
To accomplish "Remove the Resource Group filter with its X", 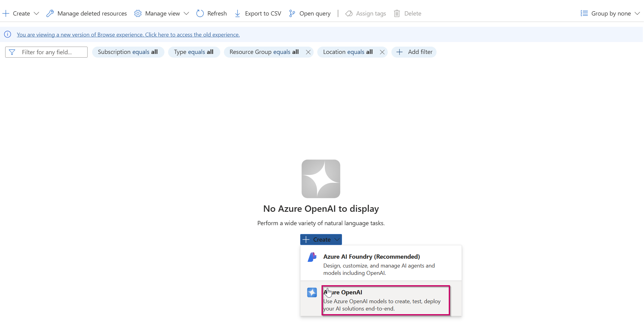I will (308, 52).
